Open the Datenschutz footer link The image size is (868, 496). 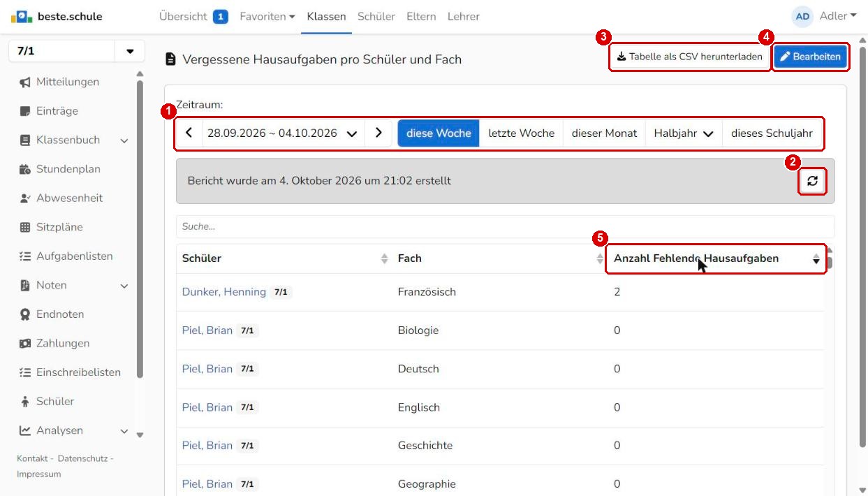coord(82,458)
